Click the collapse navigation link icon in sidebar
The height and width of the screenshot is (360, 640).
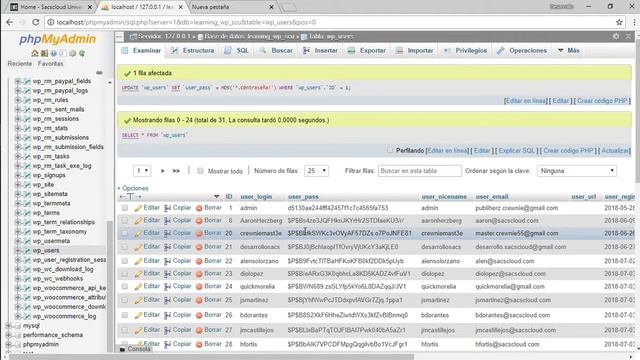tap(99, 73)
